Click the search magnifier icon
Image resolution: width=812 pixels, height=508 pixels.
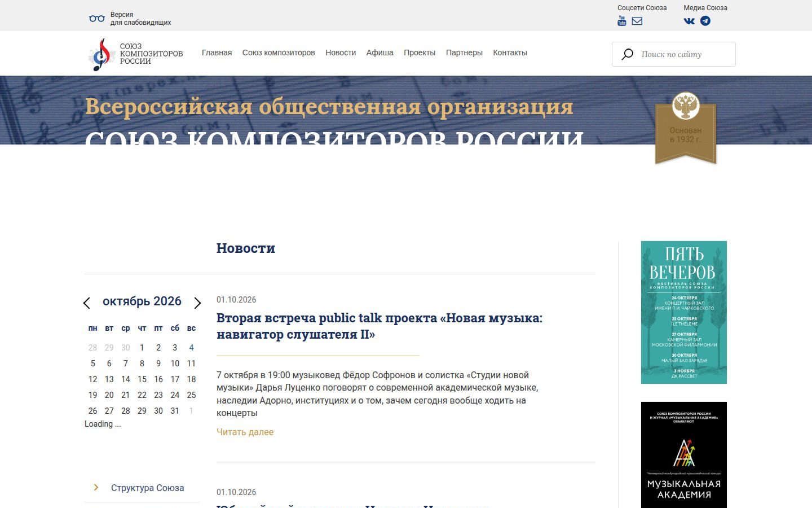click(627, 54)
